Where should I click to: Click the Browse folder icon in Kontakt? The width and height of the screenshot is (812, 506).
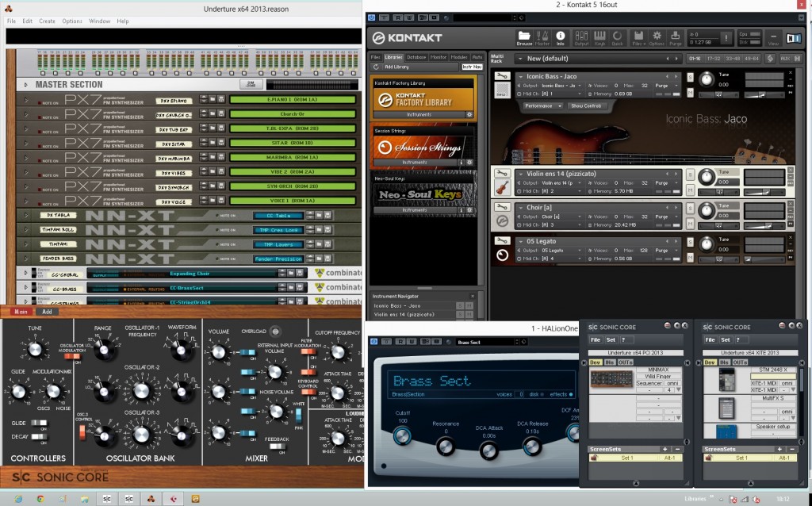tap(524, 36)
